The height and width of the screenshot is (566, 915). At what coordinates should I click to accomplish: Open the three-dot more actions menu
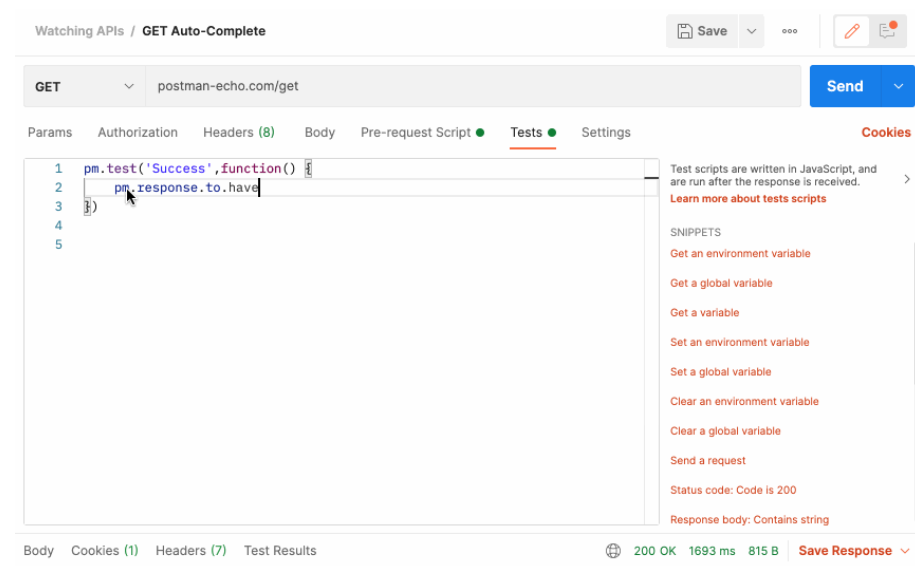[790, 31]
